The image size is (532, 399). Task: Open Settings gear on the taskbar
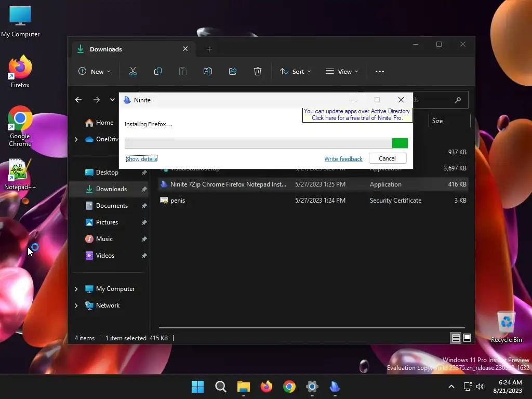[x=312, y=387]
